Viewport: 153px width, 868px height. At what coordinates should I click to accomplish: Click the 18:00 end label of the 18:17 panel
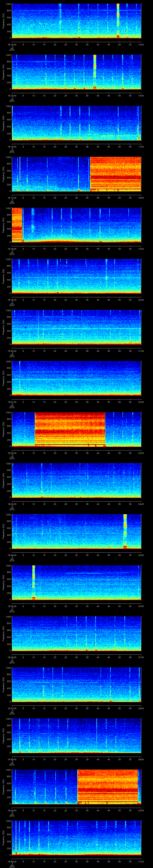(x=141, y=198)
